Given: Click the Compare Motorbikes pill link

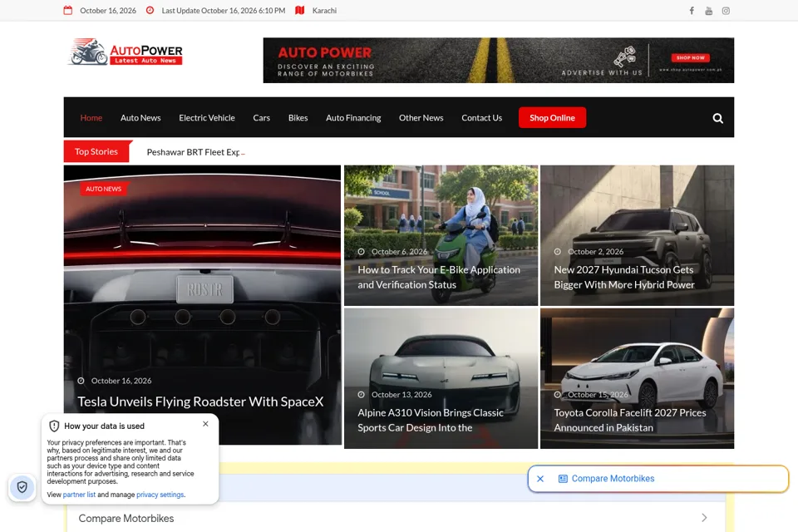Looking at the screenshot, I should pyautogui.click(x=613, y=479).
